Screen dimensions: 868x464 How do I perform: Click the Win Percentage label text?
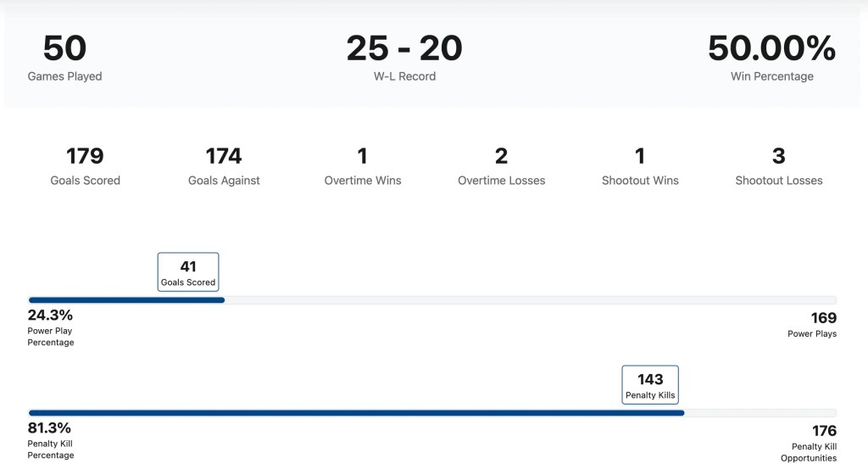(x=771, y=76)
